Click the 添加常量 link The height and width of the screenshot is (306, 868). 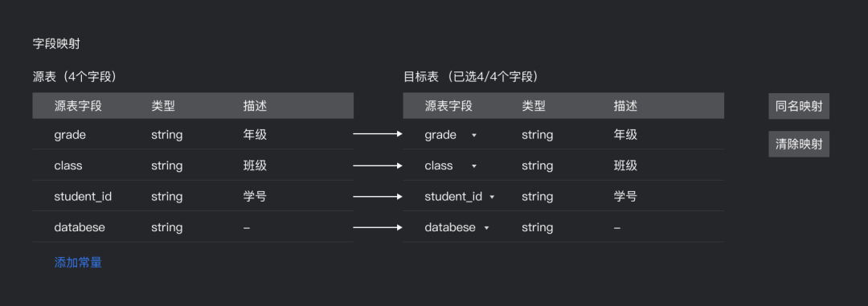coord(78,263)
